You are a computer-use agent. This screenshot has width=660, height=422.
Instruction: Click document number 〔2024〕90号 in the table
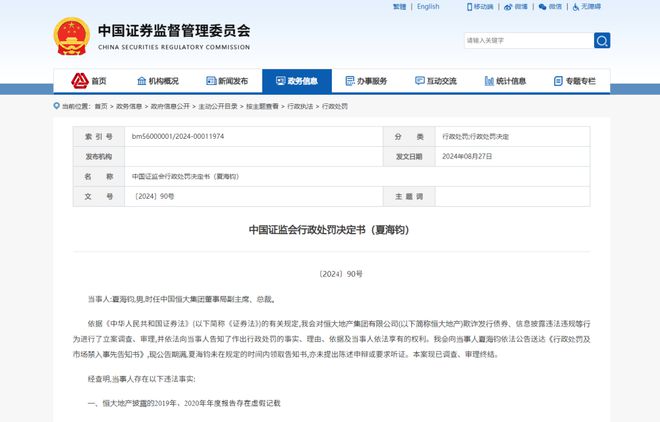(x=153, y=196)
